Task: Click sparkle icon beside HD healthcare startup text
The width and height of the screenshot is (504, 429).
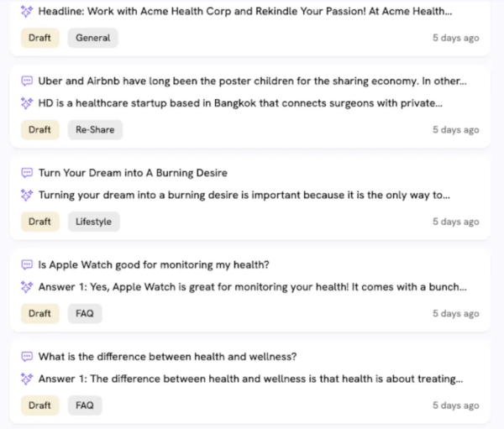Action: 27,103
